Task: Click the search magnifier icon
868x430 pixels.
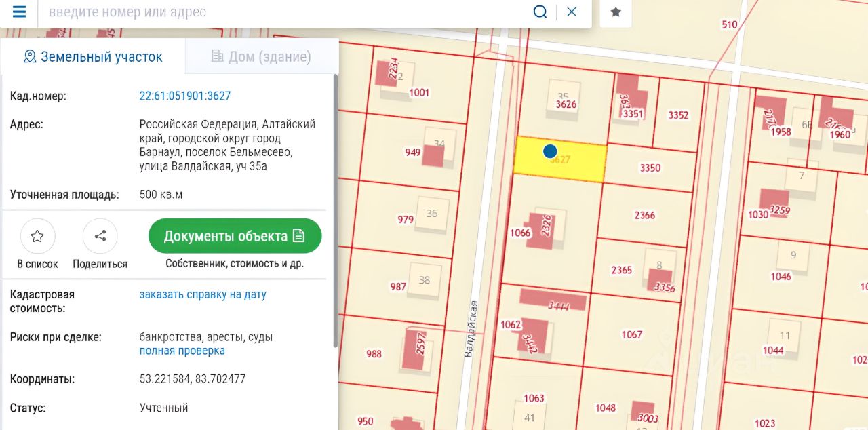Action: 540,12
